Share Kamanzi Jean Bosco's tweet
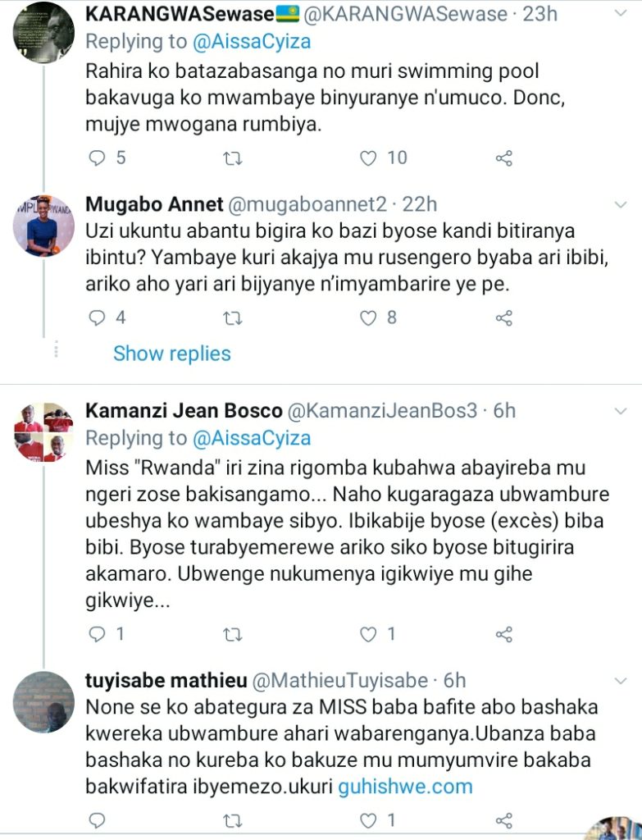The width and height of the screenshot is (642, 840). pos(504,634)
